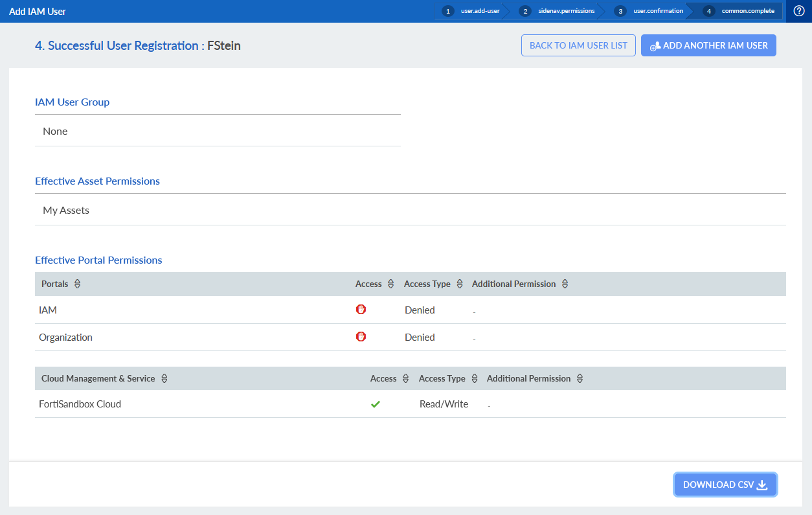Click add-user icon on Add Another button
This screenshot has width=812, height=515.
[655, 46]
